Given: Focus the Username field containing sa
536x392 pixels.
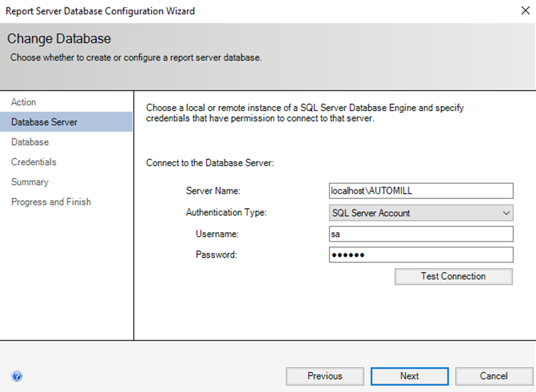Looking at the screenshot, I should pyautogui.click(x=421, y=234).
